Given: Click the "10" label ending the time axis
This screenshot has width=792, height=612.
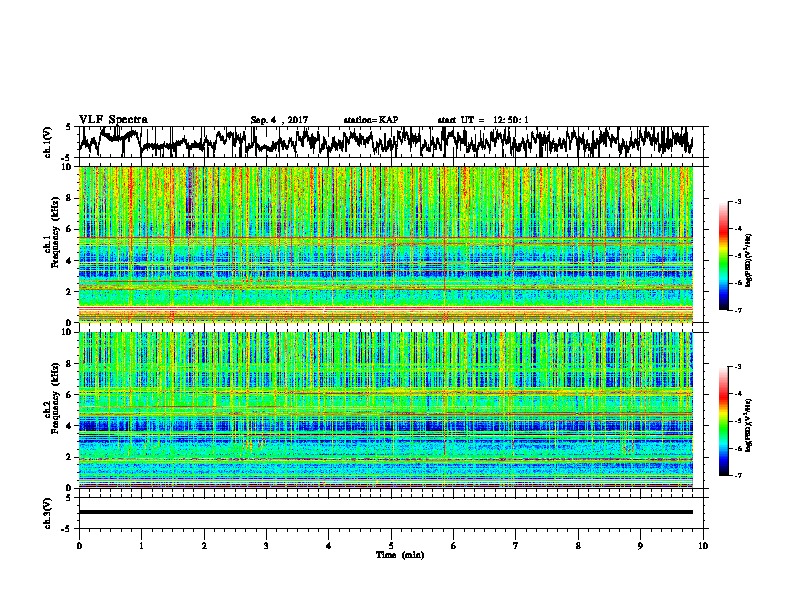Looking at the screenshot, I should pyautogui.click(x=703, y=546).
